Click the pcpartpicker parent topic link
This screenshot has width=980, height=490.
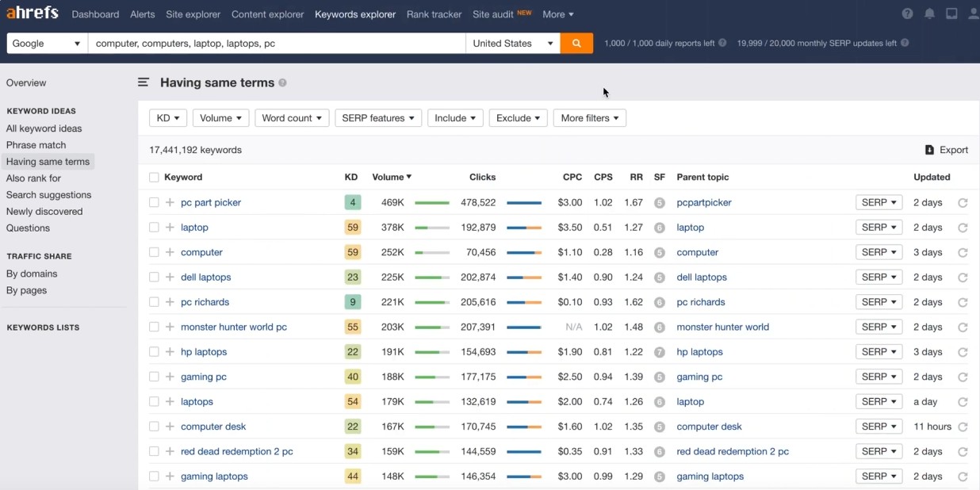pos(704,203)
